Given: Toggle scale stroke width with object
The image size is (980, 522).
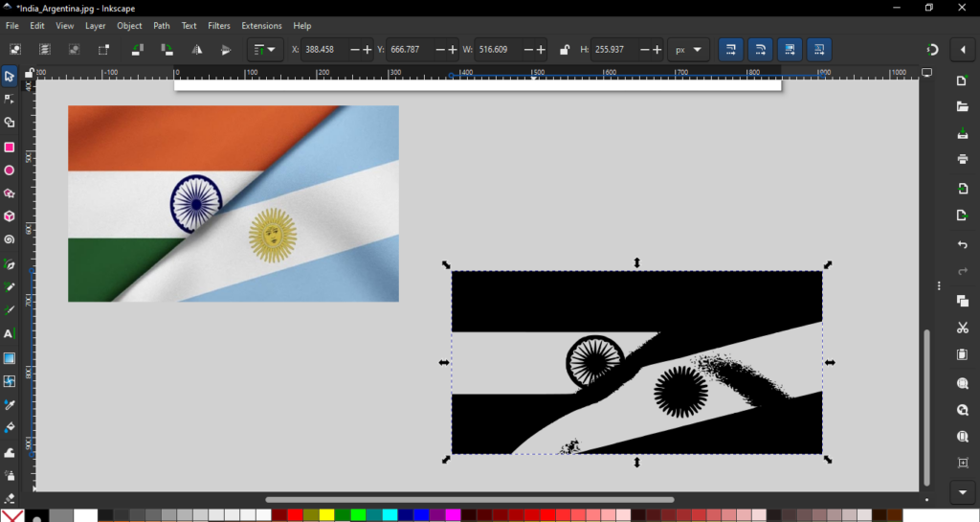Looking at the screenshot, I should coord(730,50).
